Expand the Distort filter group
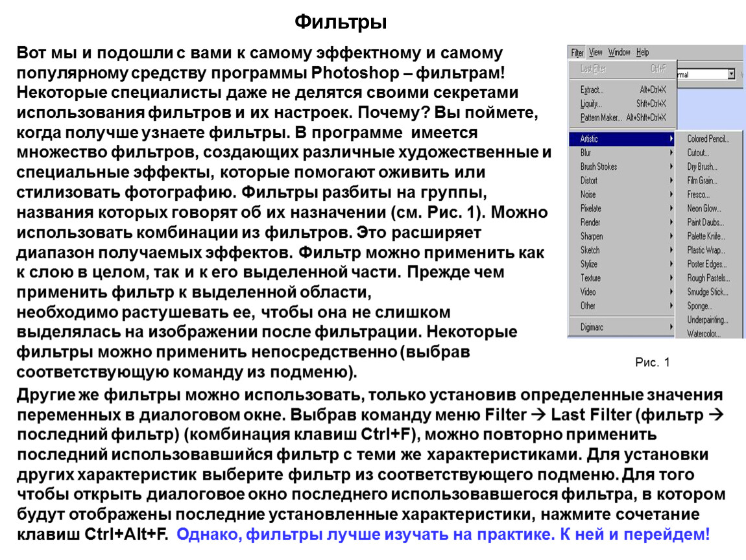The height and width of the screenshot is (560, 746). click(622, 181)
